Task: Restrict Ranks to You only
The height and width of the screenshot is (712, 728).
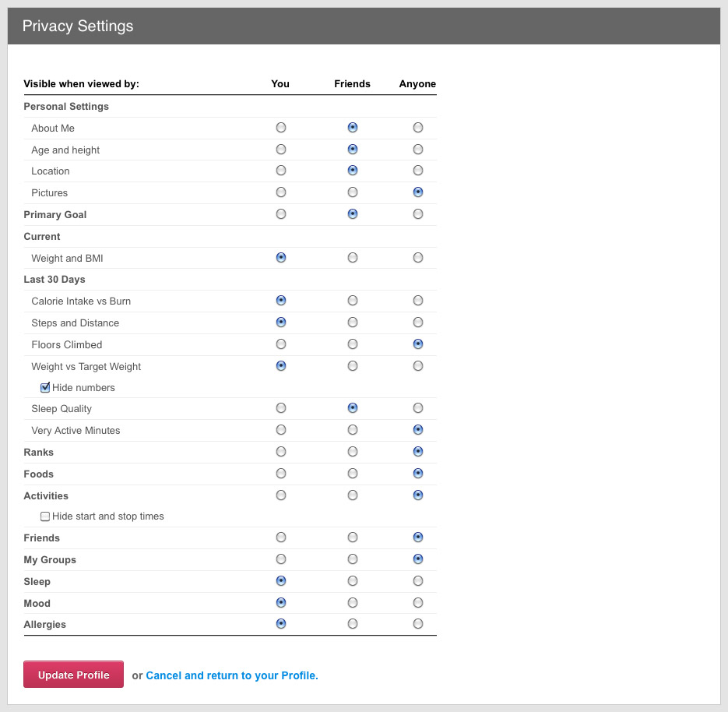Action: (281, 452)
